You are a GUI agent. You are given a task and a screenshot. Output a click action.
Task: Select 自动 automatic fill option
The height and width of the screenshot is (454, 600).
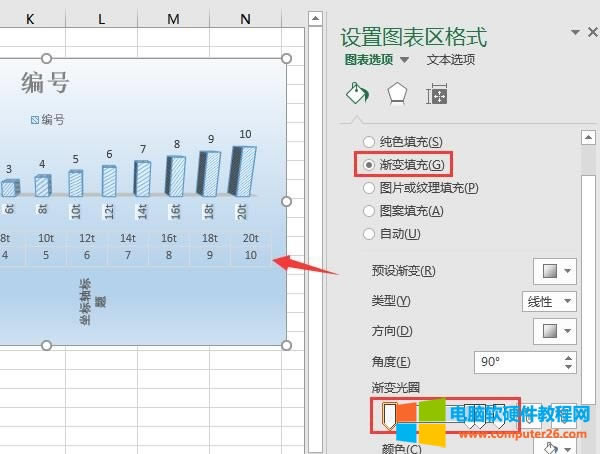[x=370, y=234]
